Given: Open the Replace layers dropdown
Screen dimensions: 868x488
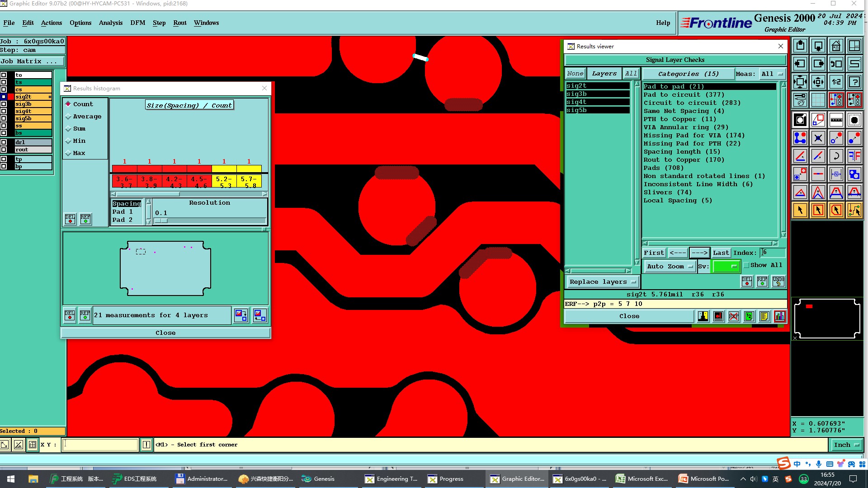Looking at the screenshot, I should coord(602,282).
